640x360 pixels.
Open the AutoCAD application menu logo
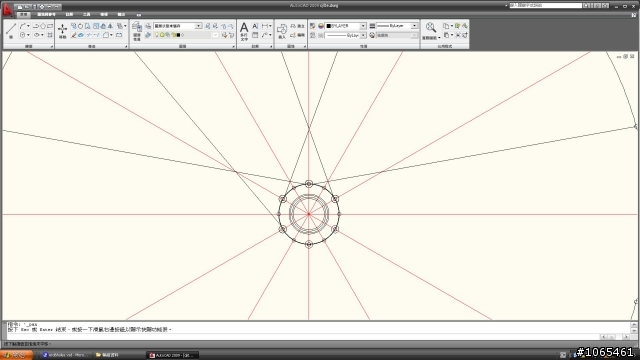(x=7, y=9)
